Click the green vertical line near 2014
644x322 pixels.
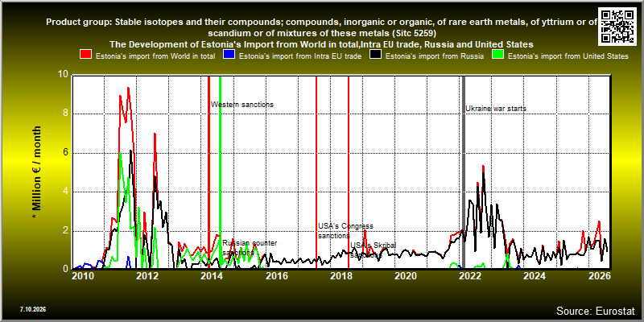click(220, 172)
